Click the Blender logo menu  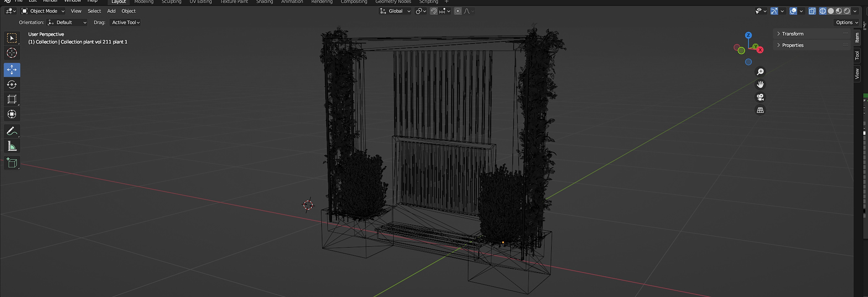pyautogui.click(x=7, y=1)
